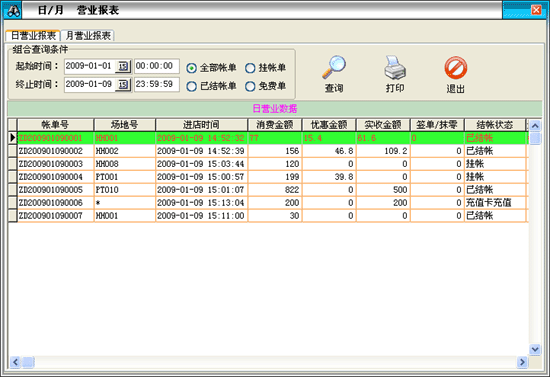Click the 打印 printer icon
This screenshot has width=550, height=377.
395,67
